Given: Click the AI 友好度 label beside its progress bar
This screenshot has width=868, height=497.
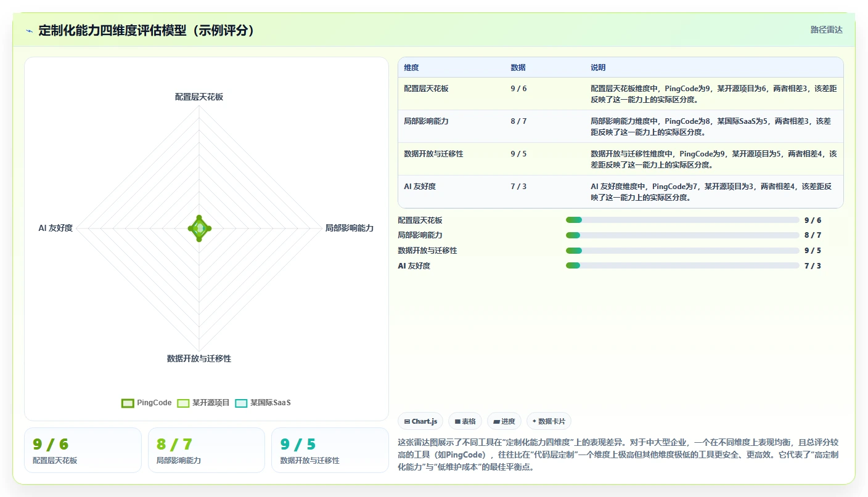Looking at the screenshot, I should (x=414, y=266).
